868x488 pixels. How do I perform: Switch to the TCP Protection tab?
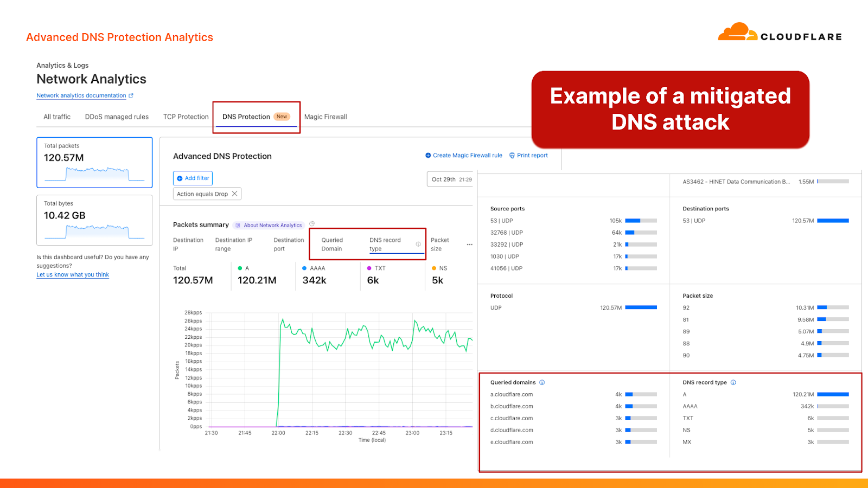(186, 117)
